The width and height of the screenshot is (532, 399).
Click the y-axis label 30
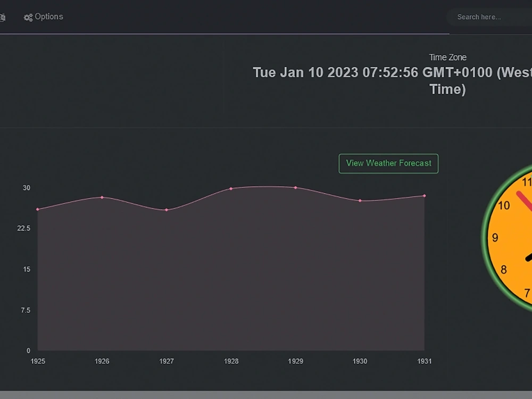click(27, 188)
